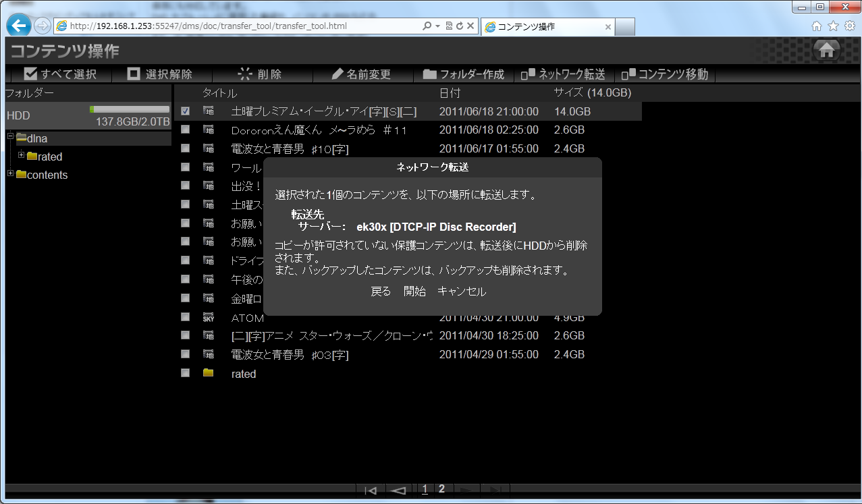Image resolution: width=862 pixels, height=504 pixels.
Task: Expand the contents folder tree node
Action: [10, 173]
